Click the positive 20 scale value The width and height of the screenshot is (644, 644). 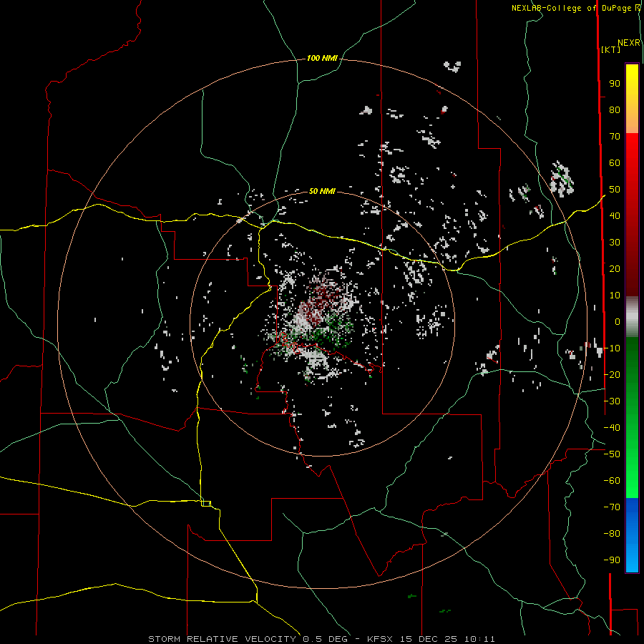point(615,268)
